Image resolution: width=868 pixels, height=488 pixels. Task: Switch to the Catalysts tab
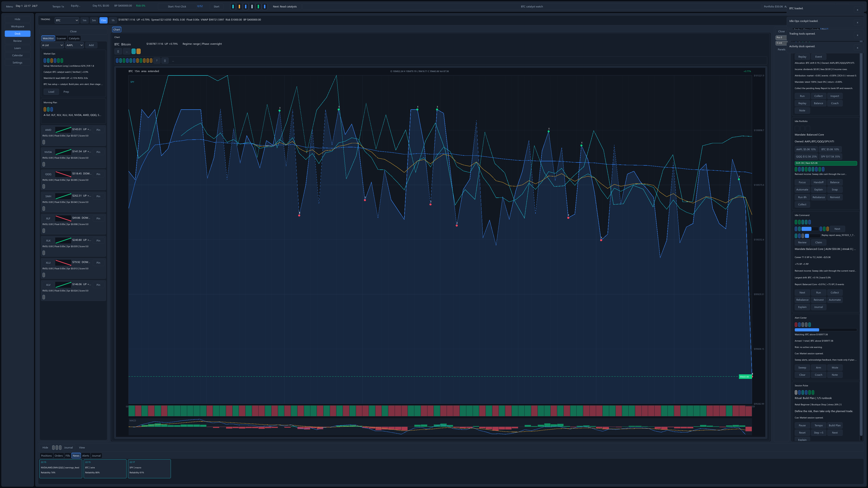[x=74, y=38]
